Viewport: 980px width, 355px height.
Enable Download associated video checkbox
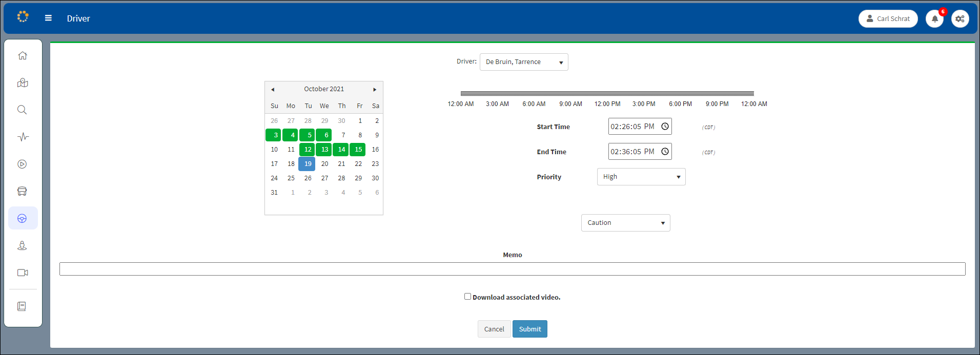[467, 297]
